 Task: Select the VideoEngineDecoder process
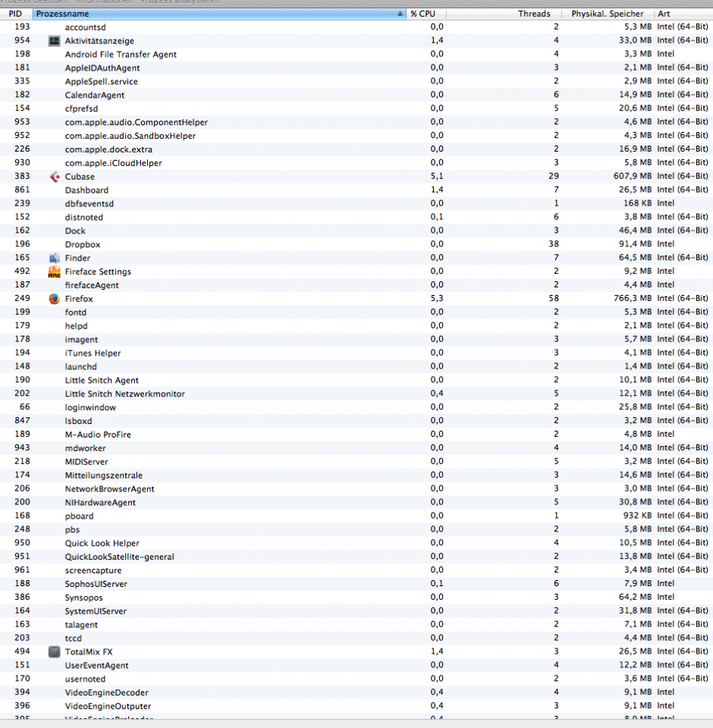tap(107, 692)
